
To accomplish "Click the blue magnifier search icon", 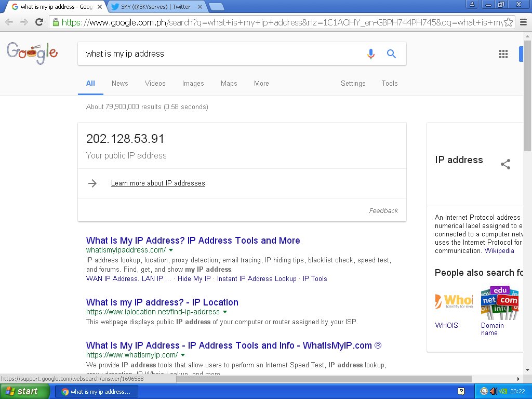I will tap(391, 54).
